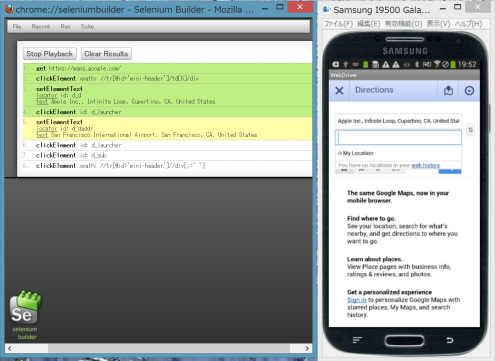Open ヘルプ(H) menu in Samsung window
Screen dimensions: 495x361
click(x=468, y=24)
